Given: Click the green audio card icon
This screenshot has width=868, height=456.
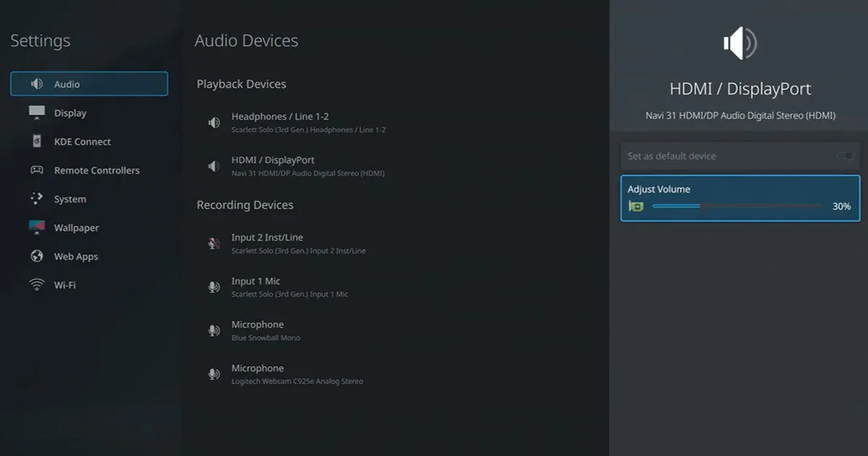Looking at the screenshot, I should point(637,206).
